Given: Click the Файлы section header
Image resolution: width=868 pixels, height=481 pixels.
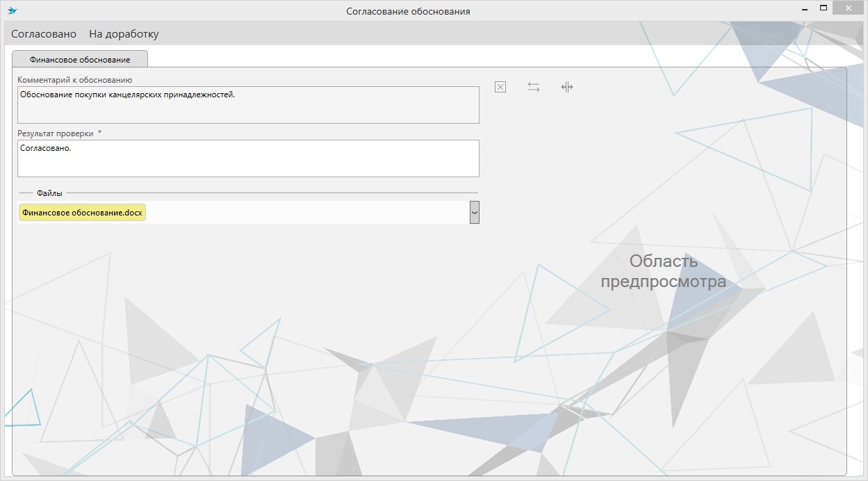Looking at the screenshot, I should click(x=49, y=193).
